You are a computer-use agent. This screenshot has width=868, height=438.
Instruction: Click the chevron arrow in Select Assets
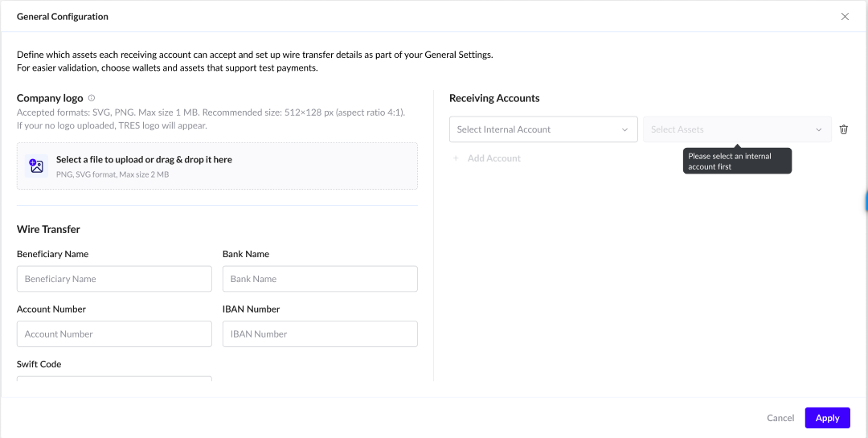(x=819, y=129)
